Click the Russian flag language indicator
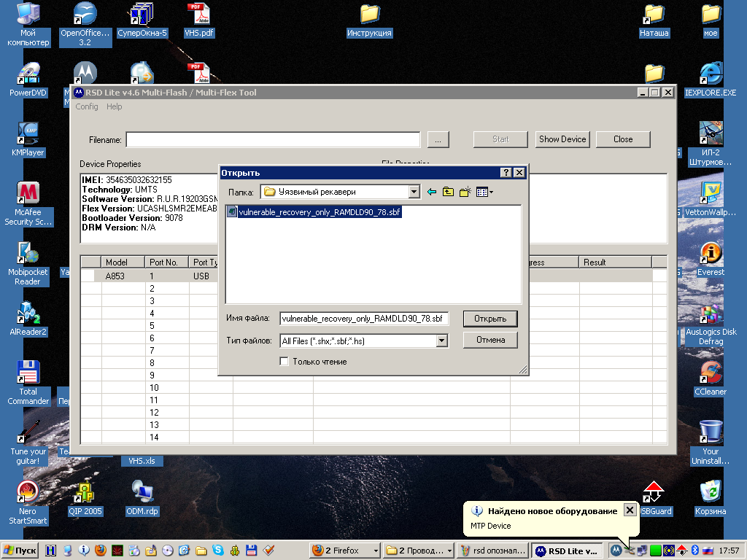747x560 pixels. (708, 551)
